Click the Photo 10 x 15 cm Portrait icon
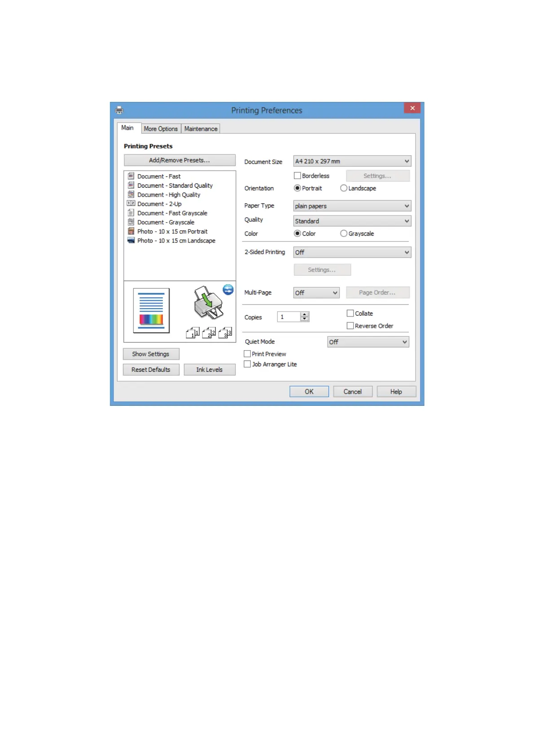Viewport: 534px width, 756px height. (x=131, y=231)
